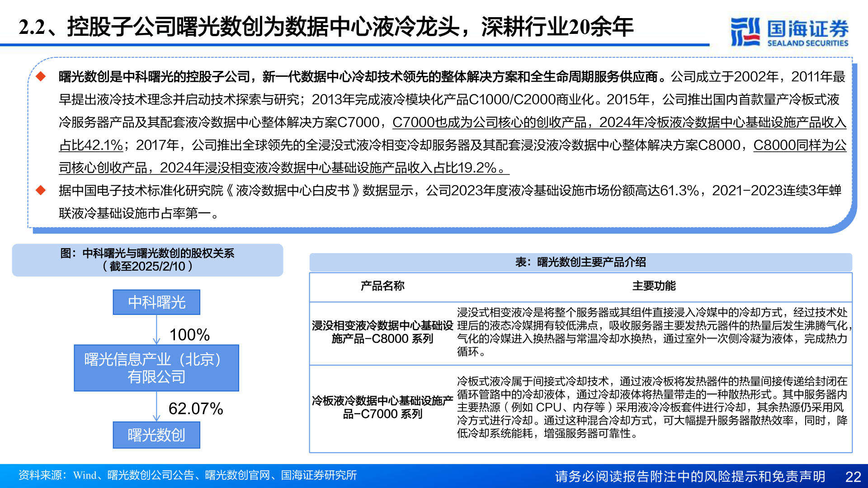Select the 曙光信息产业（北京）有限公司 box
Image resolution: width=868 pixels, height=488 pixels.
pos(156,368)
